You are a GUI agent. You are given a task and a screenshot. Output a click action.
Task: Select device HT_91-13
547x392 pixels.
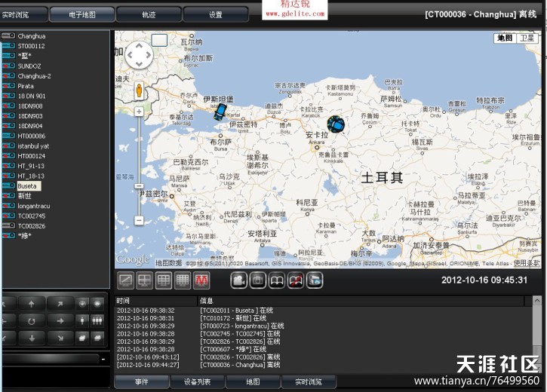31,166
